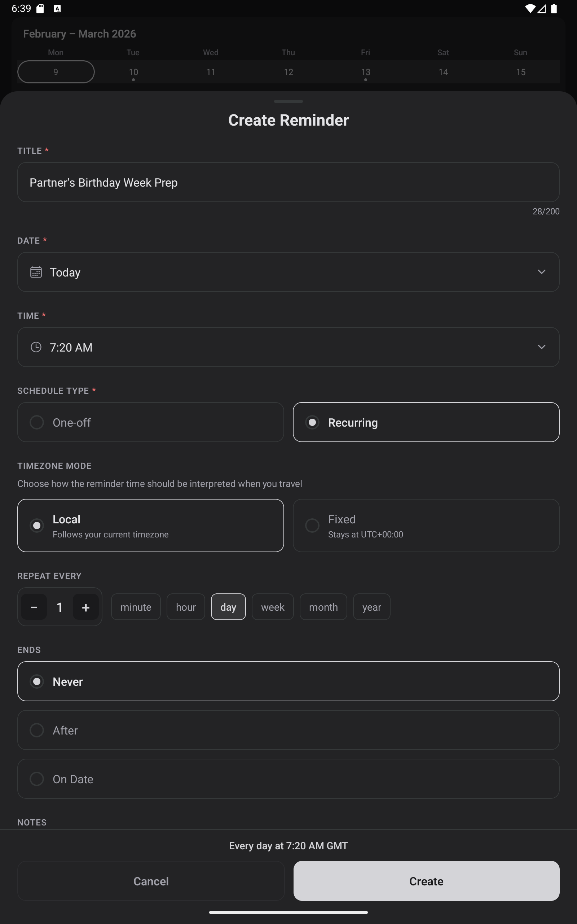The image size is (577, 924).
Task: Click the drag handle atop the sheet
Action: [288, 101]
